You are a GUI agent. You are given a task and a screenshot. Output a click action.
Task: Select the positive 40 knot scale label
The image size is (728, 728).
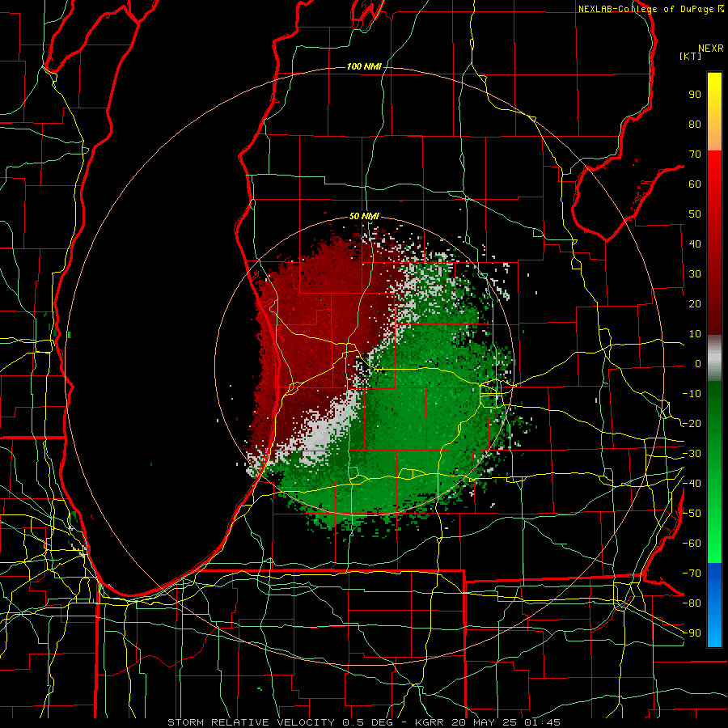point(695,243)
